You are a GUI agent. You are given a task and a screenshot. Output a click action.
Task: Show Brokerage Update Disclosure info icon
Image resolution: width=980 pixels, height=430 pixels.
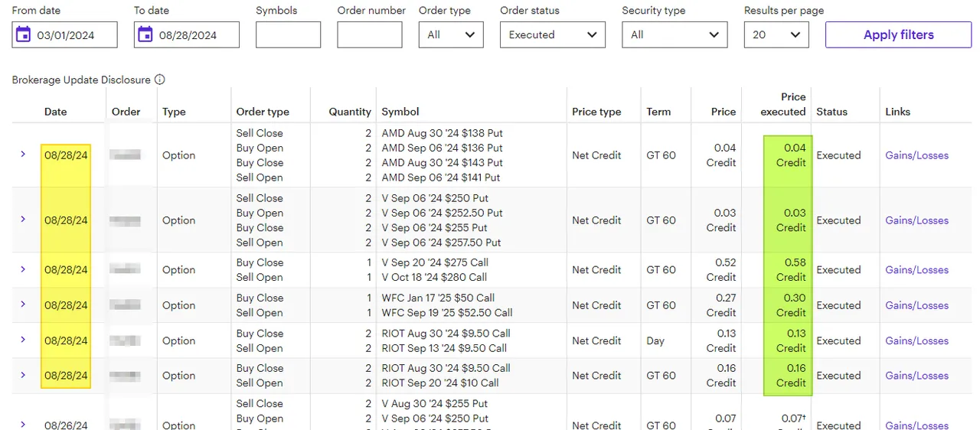pos(159,80)
